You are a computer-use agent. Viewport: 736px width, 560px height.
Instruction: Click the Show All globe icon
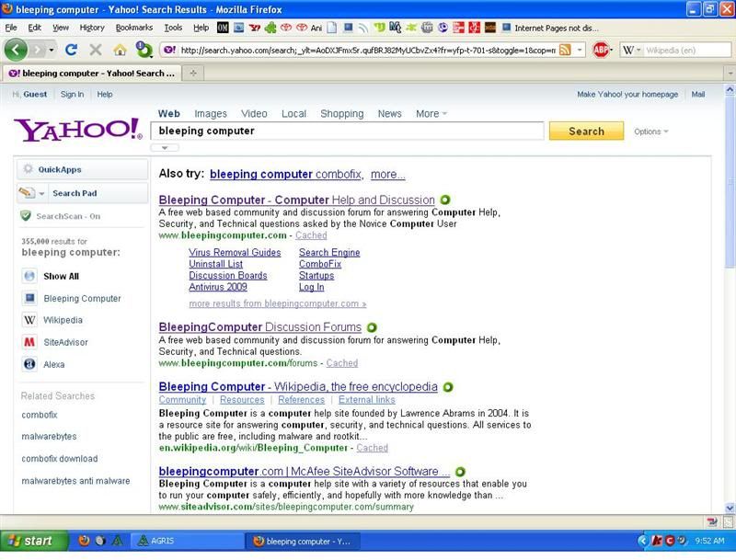pyautogui.click(x=29, y=276)
